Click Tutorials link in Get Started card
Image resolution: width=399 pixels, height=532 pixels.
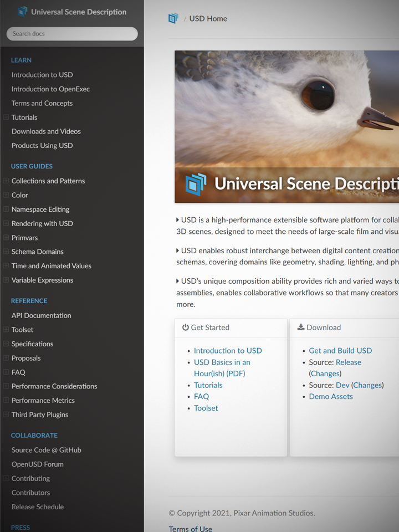click(208, 385)
